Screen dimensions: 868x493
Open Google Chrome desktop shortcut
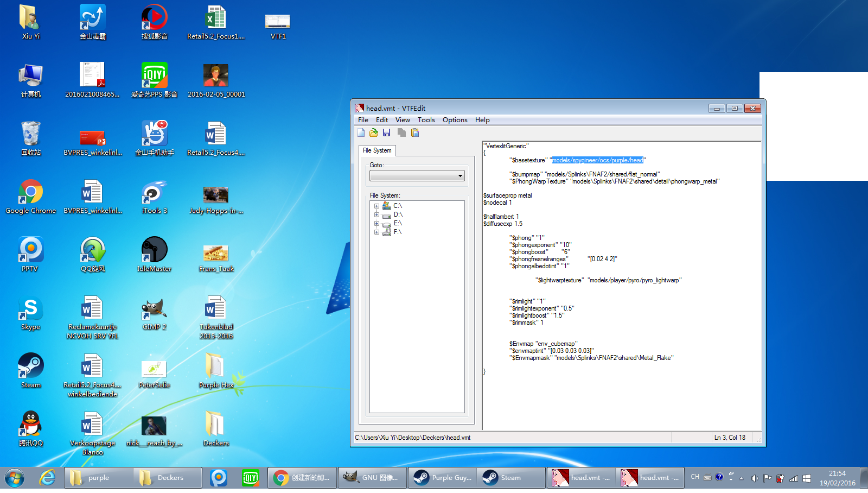coord(31,197)
